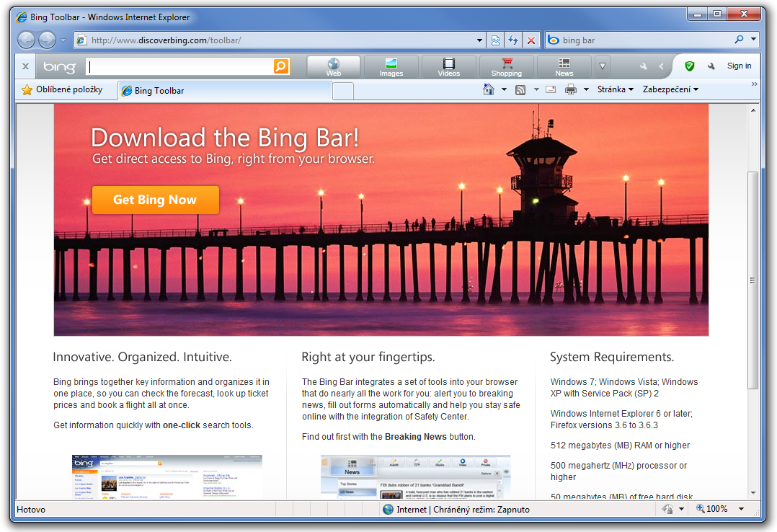Expand the Print options dropdown arrow
The image size is (777, 532).
[x=586, y=89]
